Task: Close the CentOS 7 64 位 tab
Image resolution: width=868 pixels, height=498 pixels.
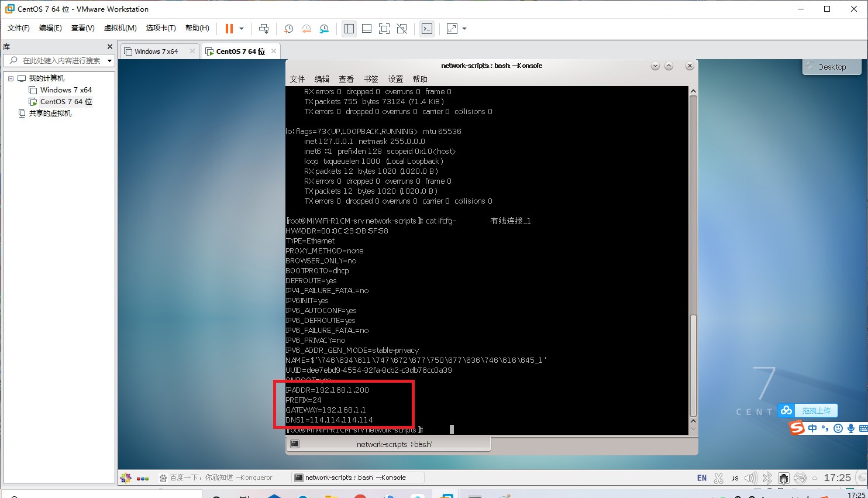Action: [273, 51]
